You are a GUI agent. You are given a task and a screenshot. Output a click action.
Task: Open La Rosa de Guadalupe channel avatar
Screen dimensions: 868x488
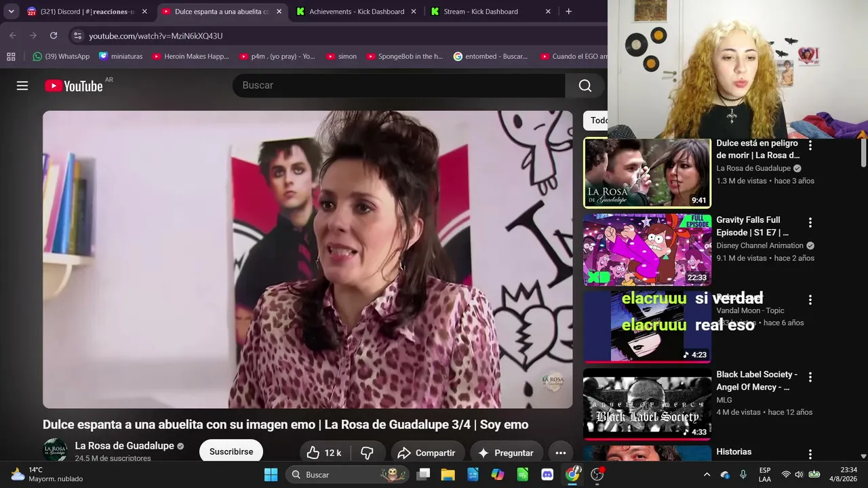click(x=55, y=451)
